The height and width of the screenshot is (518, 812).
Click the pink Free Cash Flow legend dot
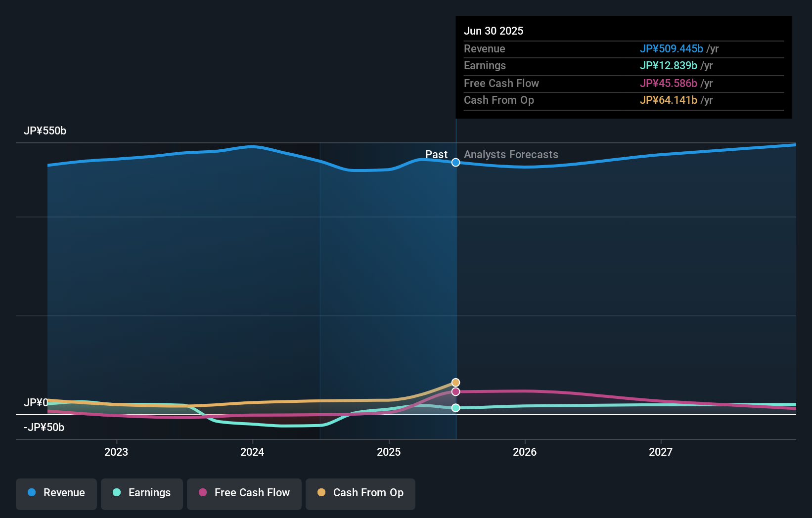click(203, 493)
